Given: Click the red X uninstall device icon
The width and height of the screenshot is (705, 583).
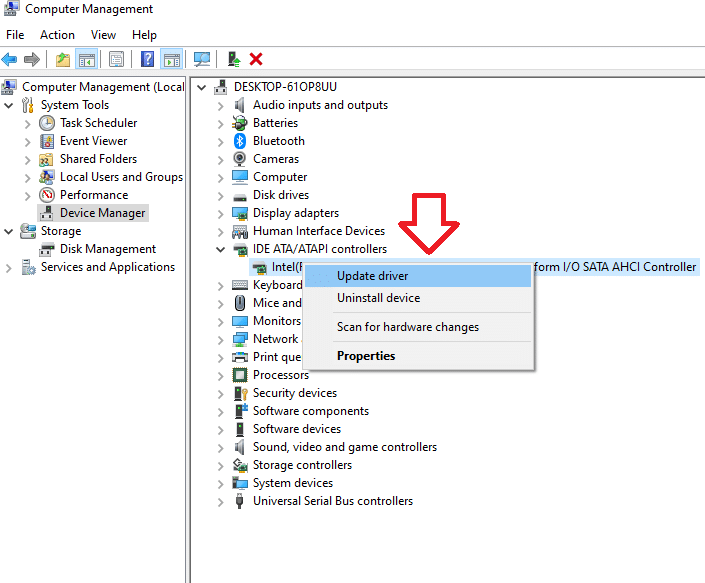Looking at the screenshot, I should (x=256, y=59).
